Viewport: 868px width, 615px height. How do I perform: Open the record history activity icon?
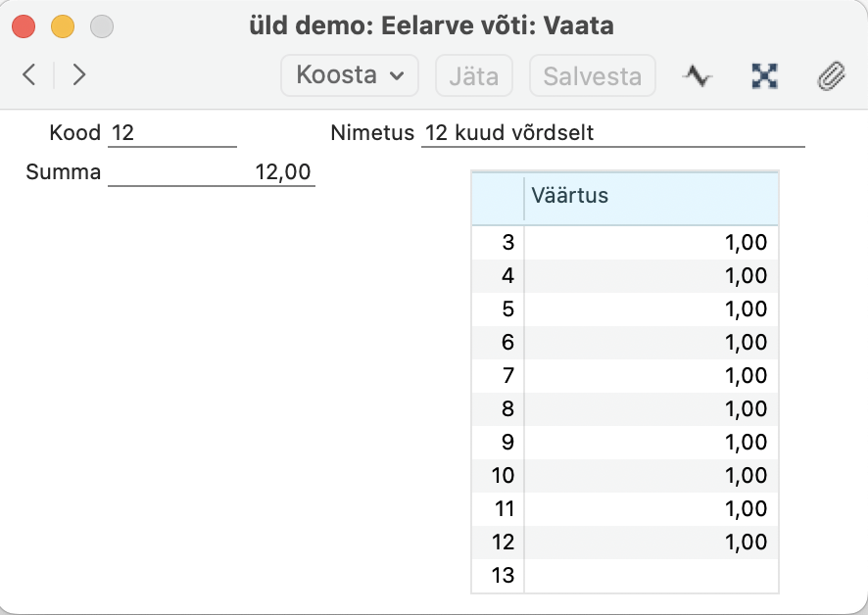(697, 75)
